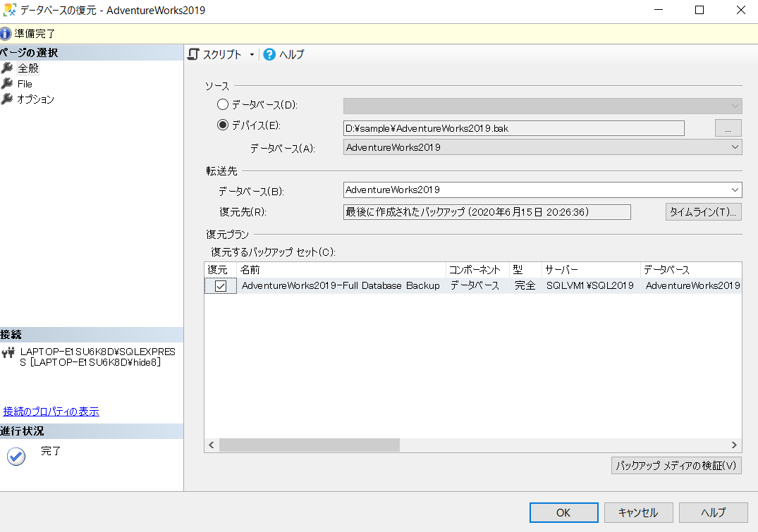Select the File page
The image size is (758, 532).
(25, 84)
